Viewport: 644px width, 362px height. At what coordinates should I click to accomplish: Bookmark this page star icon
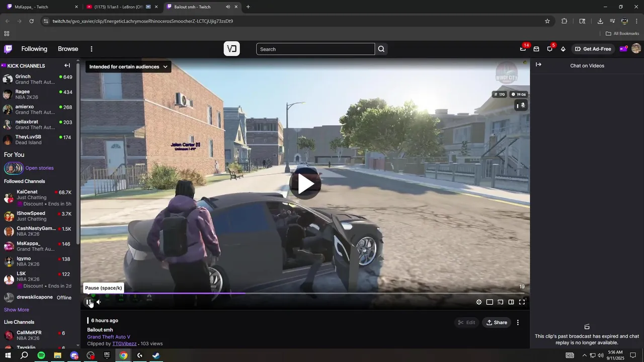coord(547,21)
